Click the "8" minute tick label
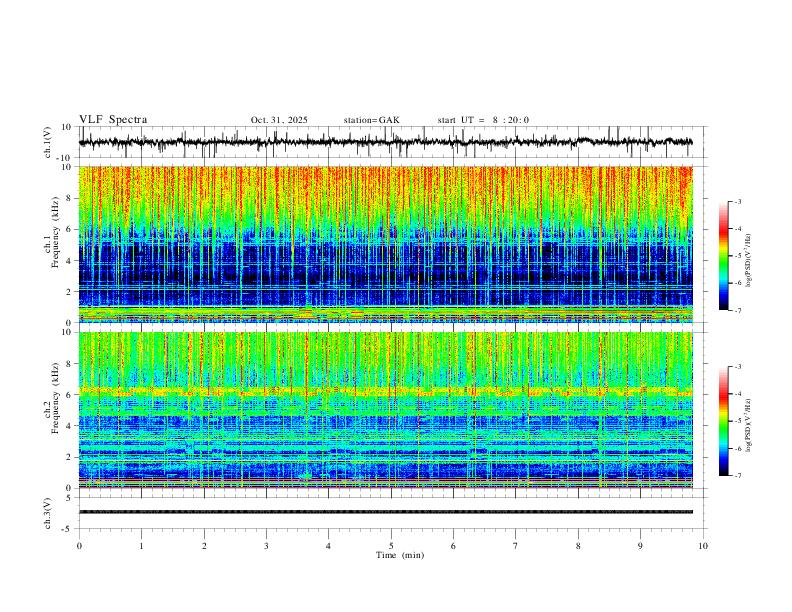Image resolution: width=792 pixels, height=612 pixels. (x=578, y=546)
